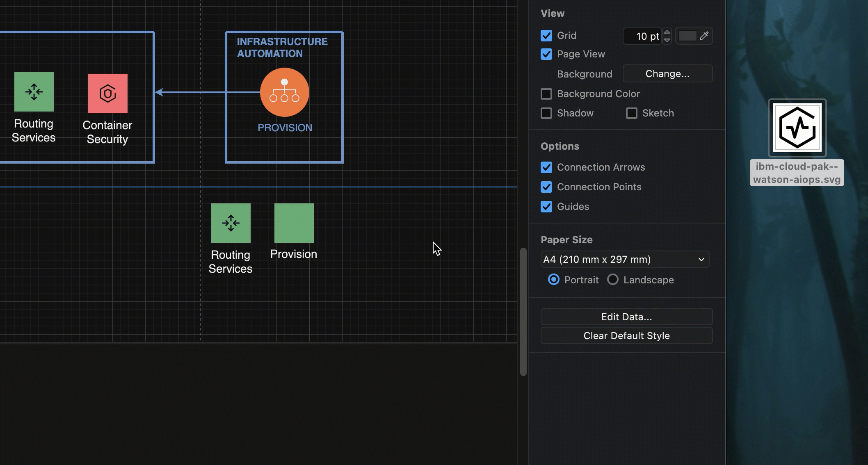Click Change... to set the background
868x465 pixels.
point(667,73)
